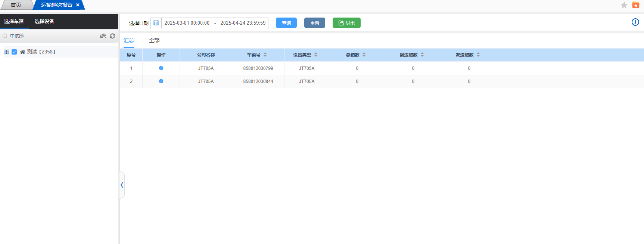This screenshot has width=644, height=244.
Task: Open the advanced search list icon
Action: pyautogui.click(x=103, y=36)
